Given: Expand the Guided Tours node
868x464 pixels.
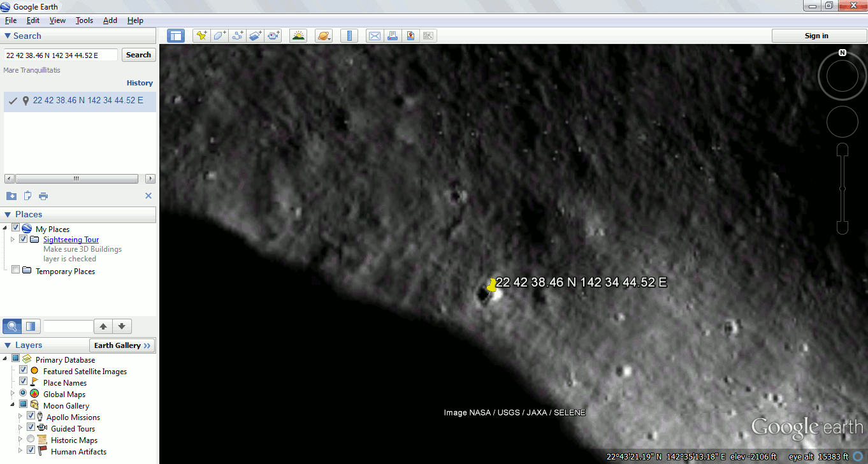Looking at the screenshot, I should [x=20, y=428].
